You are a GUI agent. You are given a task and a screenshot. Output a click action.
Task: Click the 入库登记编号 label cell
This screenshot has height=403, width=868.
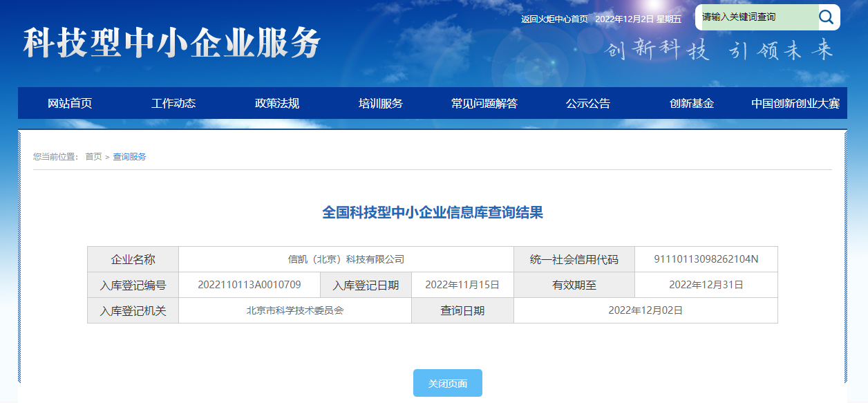point(133,285)
